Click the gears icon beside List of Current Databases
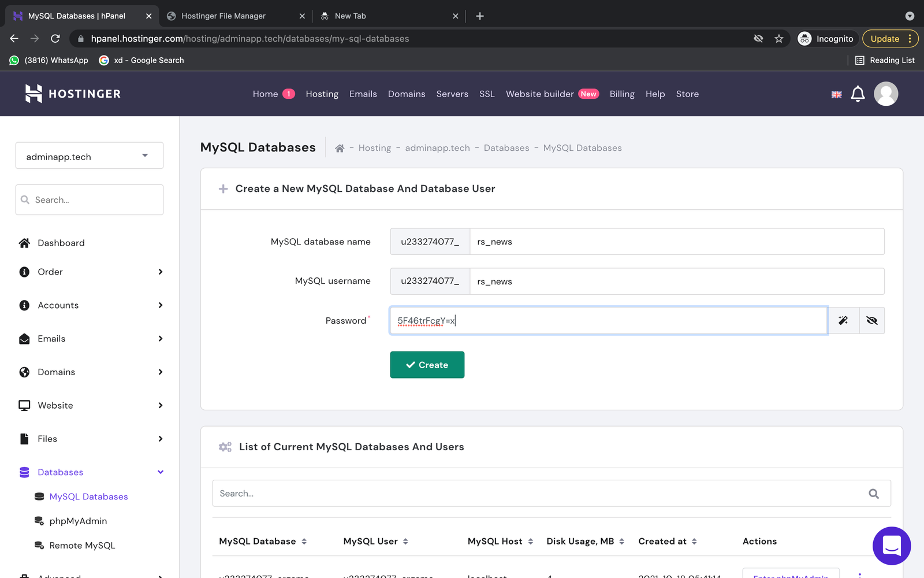 225,447
